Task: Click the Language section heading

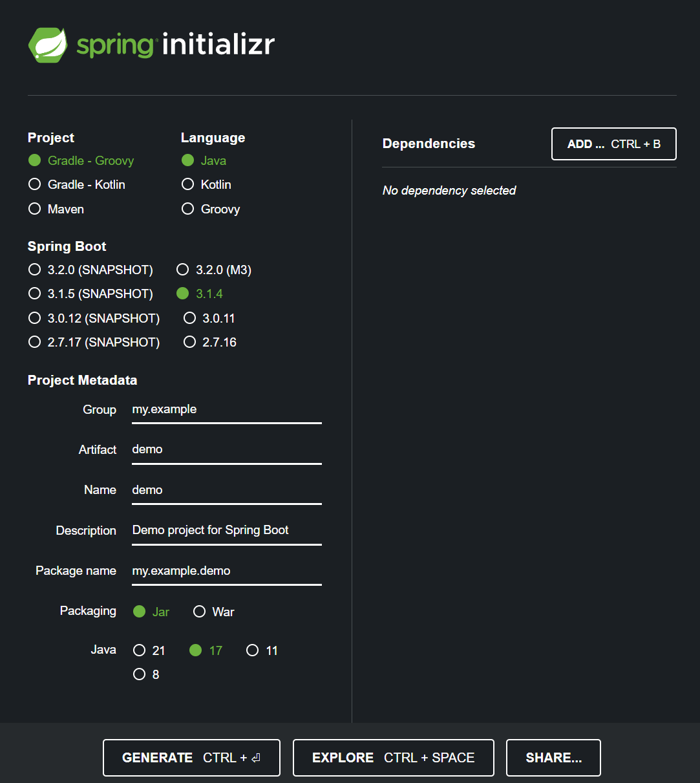Action: [x=213, y=138]
